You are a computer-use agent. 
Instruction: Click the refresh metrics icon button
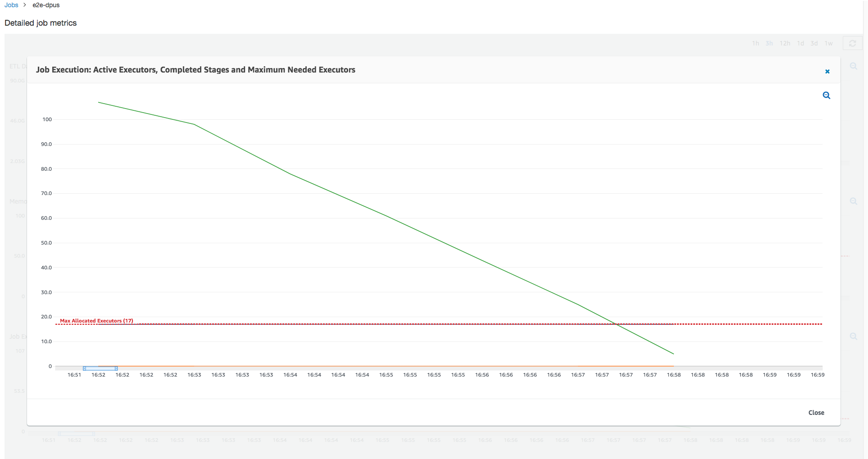pyautogui.click(x=852, y=43)
